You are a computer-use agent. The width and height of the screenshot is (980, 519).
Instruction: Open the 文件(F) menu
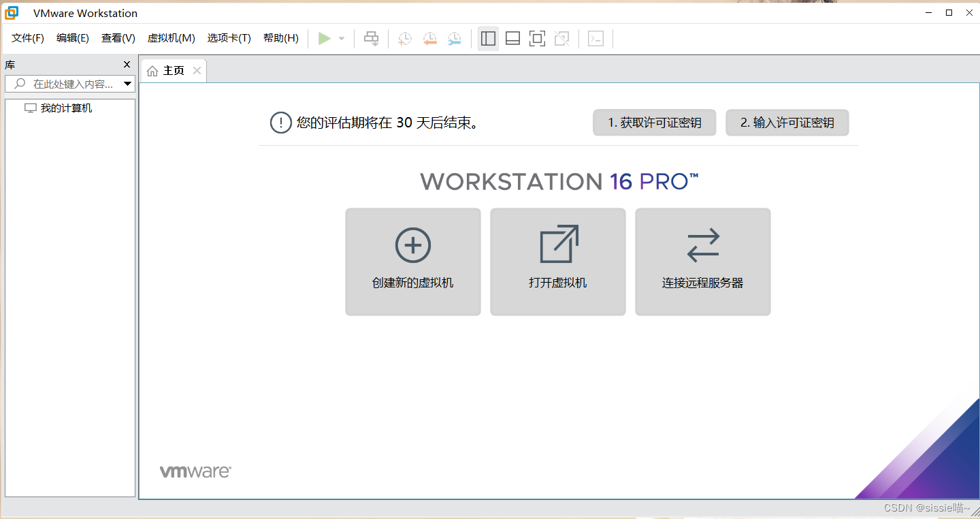[x=28, y=38]
